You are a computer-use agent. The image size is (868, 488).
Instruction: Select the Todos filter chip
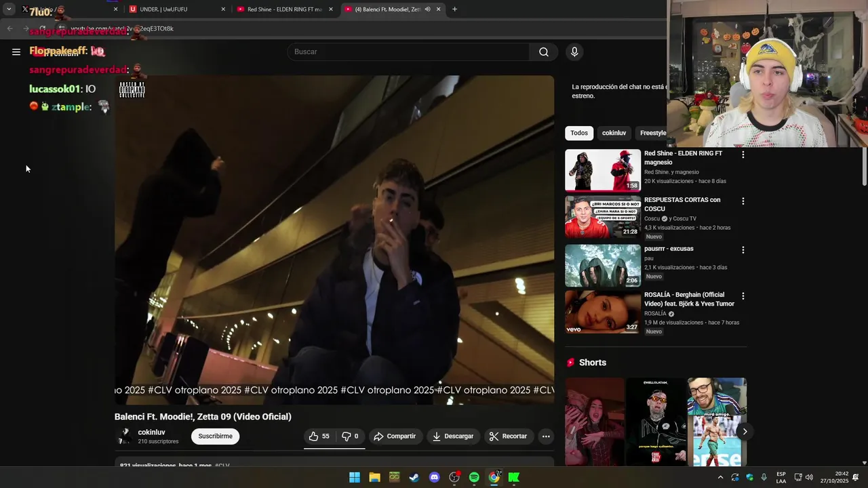tap(579, 133)
